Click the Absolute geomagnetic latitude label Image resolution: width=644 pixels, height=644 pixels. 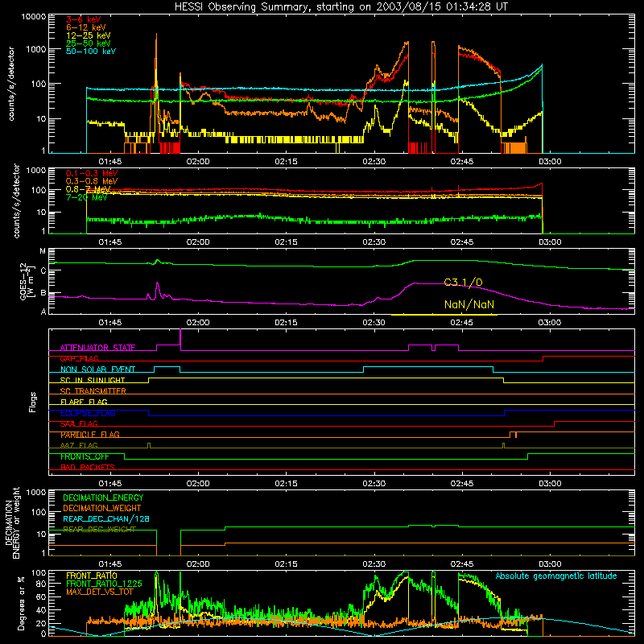556,576
